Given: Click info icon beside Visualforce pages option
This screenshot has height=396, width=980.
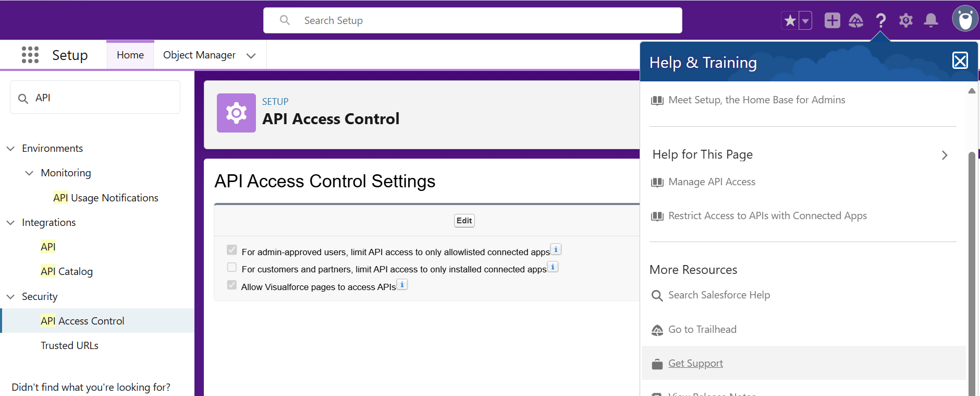Looking at the screenshot, I should click(x=402, y=285).
